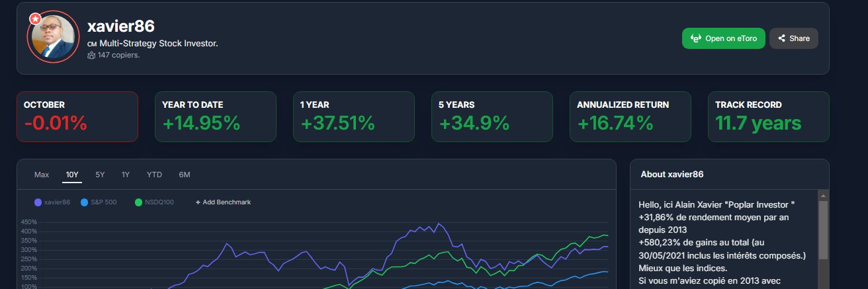Click the purple xavier86 legend dot
Image resolution: width=868 pixels, height=289 pixels.
(x=38, y=202)
